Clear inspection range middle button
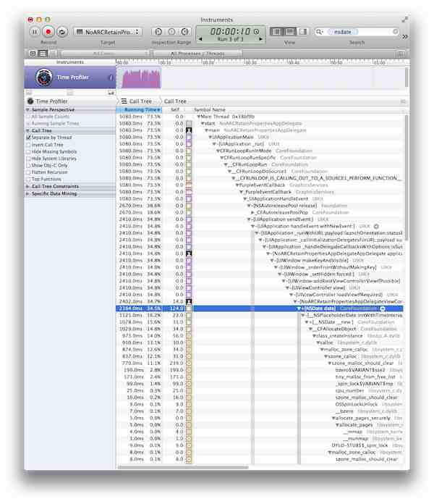 tap(171, 32)
